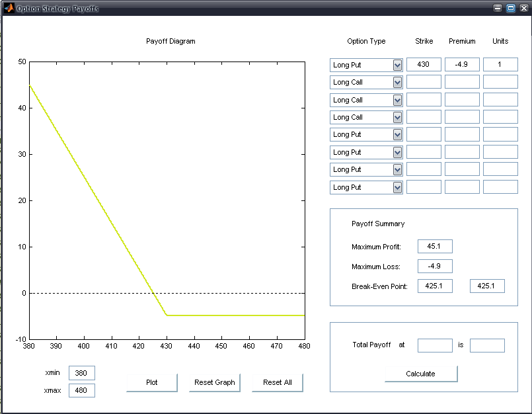Select the Strike field containing 430

(x=424, y=65)
